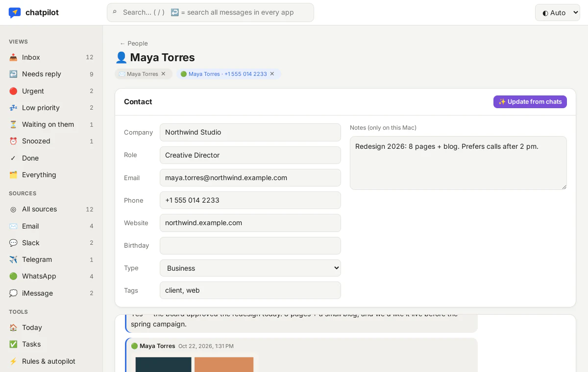
Task: Open the Low priority zzz icon
Action: coord(13,108)
